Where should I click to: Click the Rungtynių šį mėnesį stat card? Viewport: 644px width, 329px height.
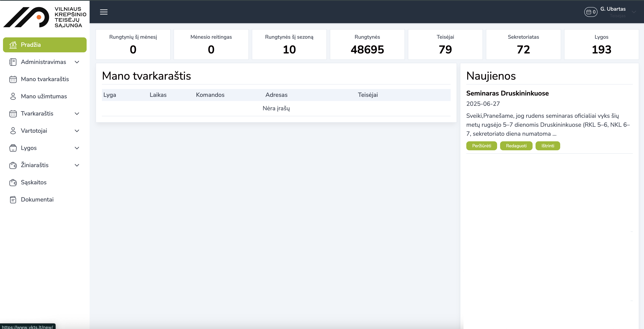coord(133,44)
